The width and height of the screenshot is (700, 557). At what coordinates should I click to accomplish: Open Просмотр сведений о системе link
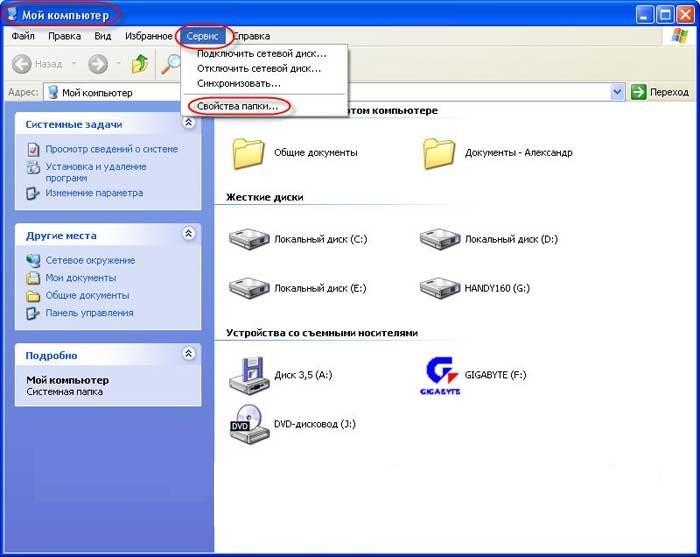click(x=112, y=149)
